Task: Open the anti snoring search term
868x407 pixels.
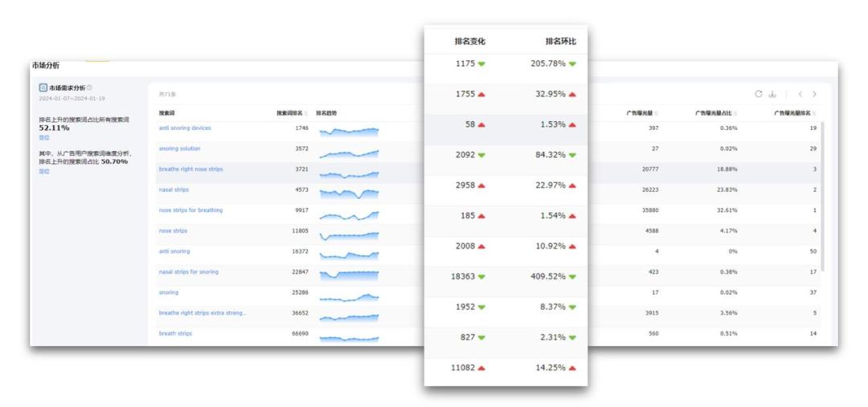Action: click(x=174, y=251)
